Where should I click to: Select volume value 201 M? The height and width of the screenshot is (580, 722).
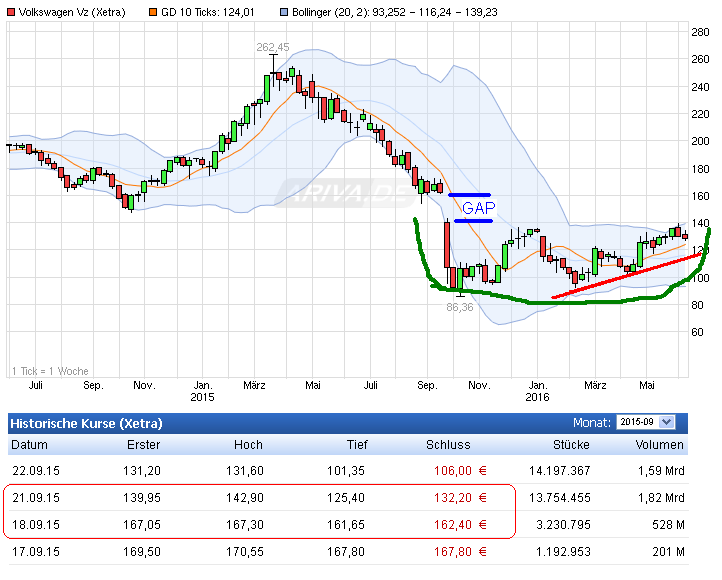point(668,551)
